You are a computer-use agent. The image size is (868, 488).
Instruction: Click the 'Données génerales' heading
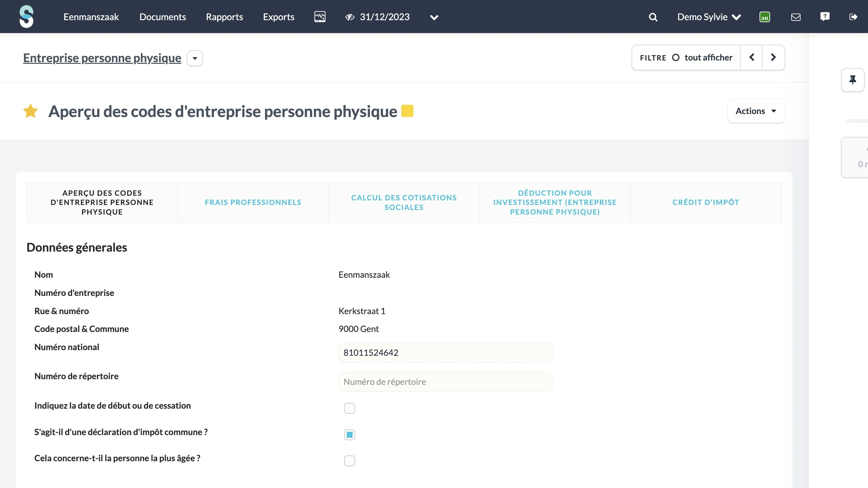tap(77, 248)
